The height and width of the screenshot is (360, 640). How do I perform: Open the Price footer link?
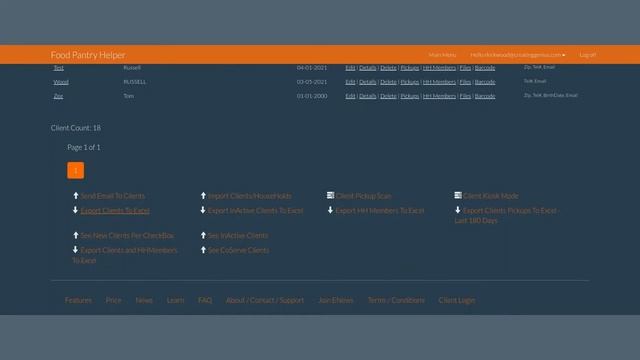(x=113, y=300)
